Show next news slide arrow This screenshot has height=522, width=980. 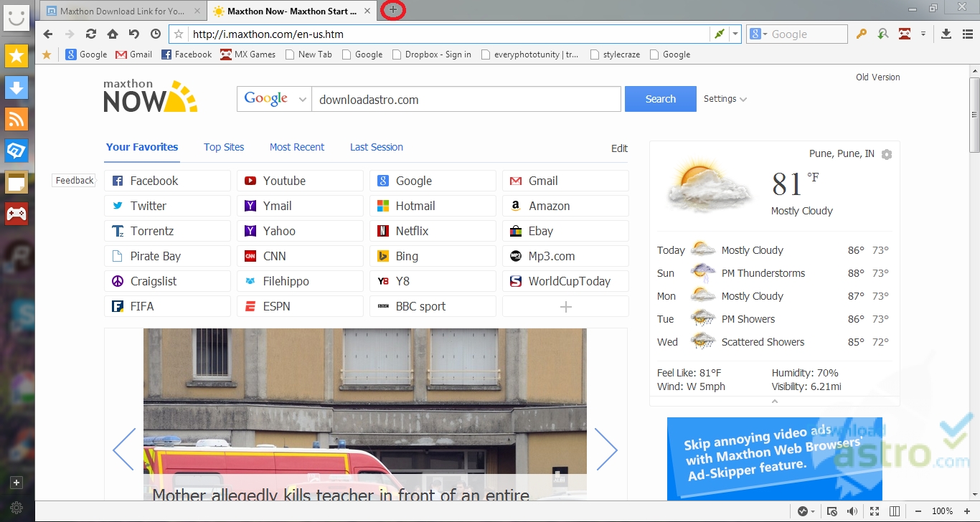[x=606, y=450]
